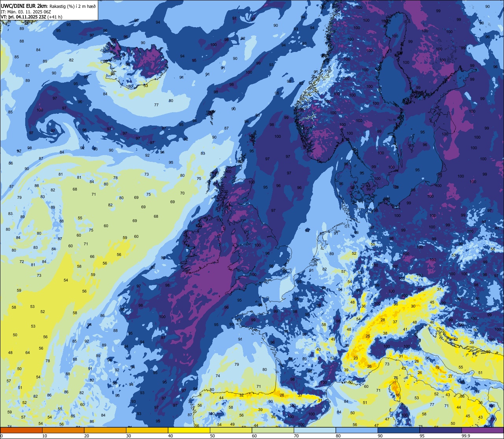Click the humidity value '28' in the yellow band
Viewport: 504px width, 439px height.
click(x=383, y=320)
